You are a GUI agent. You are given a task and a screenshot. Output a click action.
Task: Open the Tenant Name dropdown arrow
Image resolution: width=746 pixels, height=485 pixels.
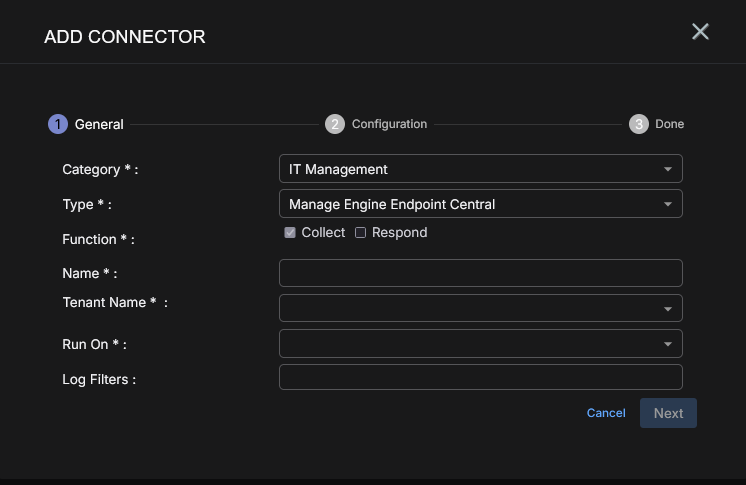(667, 309)
